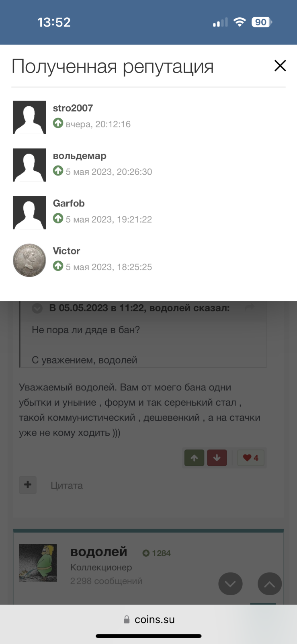Tap Victor's coin avatar thumbnail
This screenshot has width=297, height=644.
(29, 260)
